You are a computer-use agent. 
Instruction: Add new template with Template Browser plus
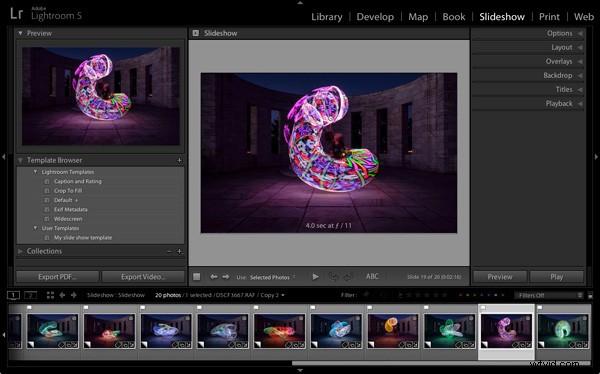point(179,160)
